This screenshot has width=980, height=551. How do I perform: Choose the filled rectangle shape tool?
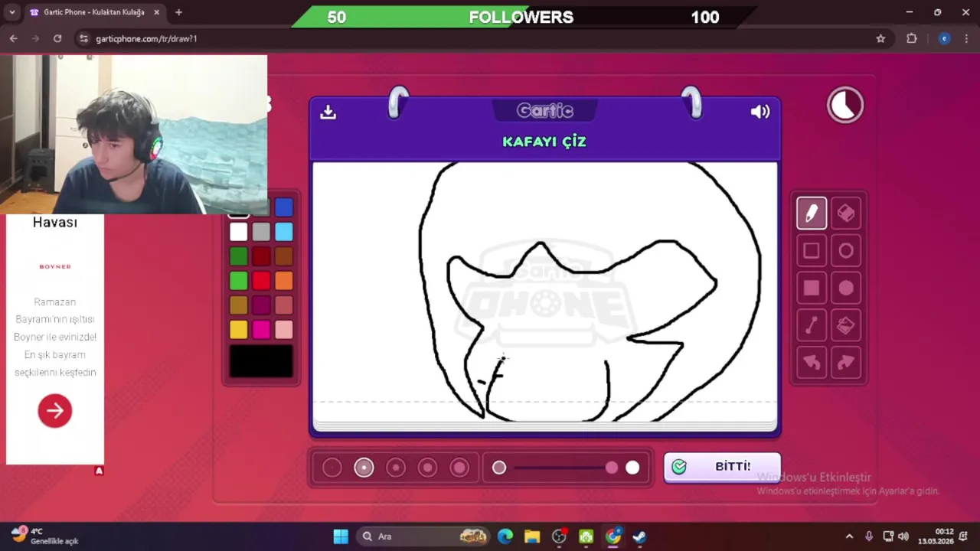point(812,288)
